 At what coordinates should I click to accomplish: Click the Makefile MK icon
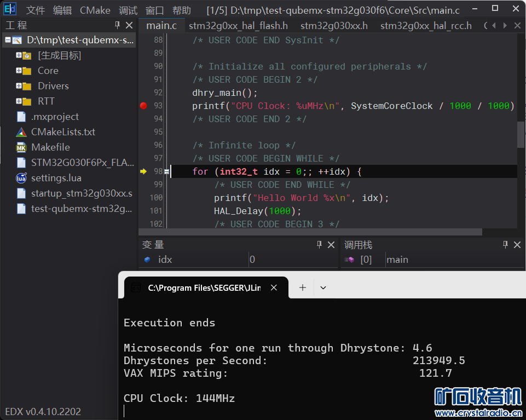[x=21, y=147]
